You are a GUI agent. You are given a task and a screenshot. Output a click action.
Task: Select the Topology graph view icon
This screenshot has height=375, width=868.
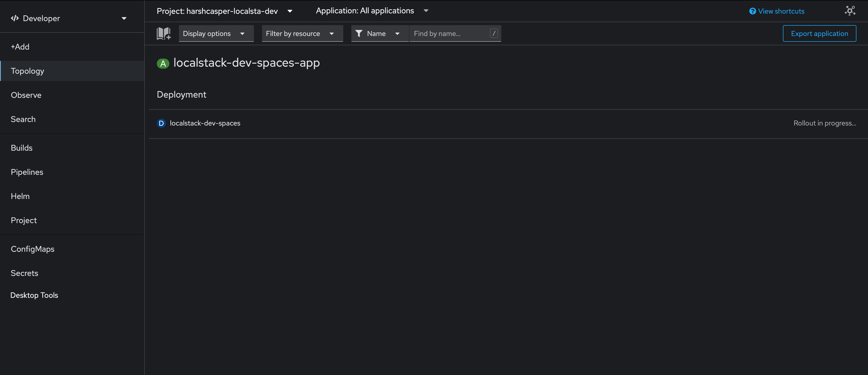[x=850, y=10]
